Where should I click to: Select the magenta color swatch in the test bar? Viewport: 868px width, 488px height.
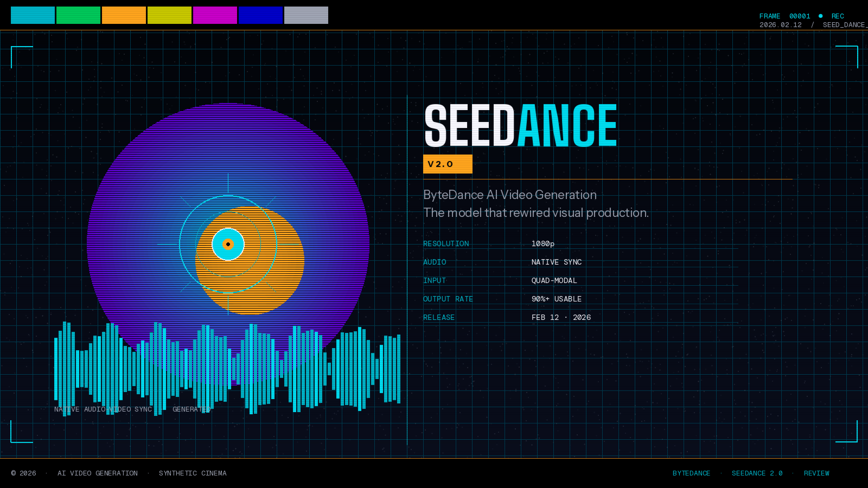[215, 15]
